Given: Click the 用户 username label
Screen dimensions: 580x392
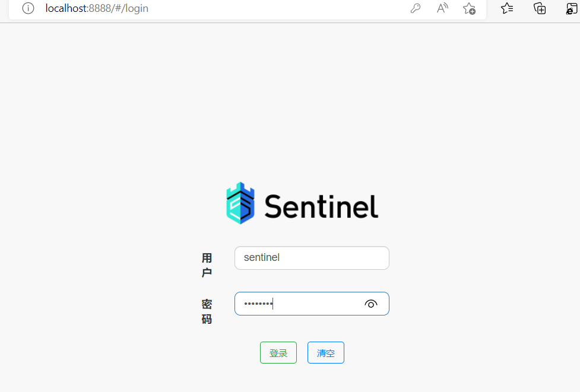Looking at the screenshot, I should click(x=207, y=265).
